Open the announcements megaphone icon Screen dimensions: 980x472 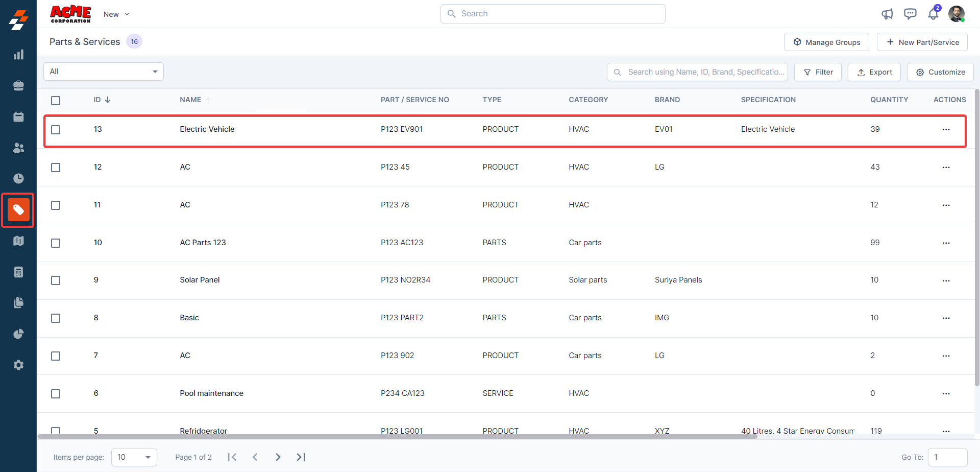(887, 14)
